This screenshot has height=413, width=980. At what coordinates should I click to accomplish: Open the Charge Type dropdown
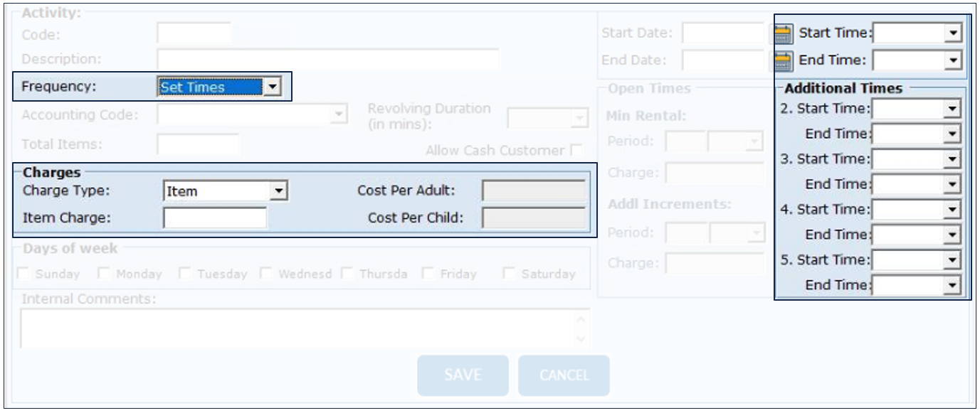pos(280,191)
